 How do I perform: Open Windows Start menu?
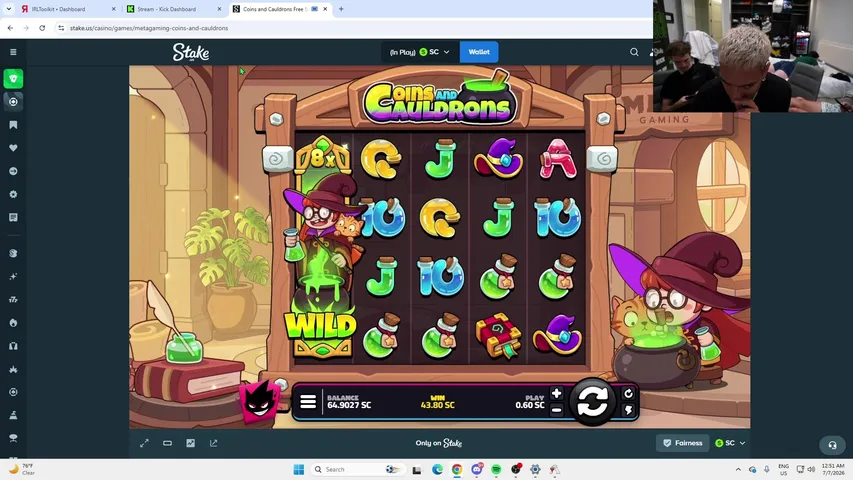[x=299, y=469]
